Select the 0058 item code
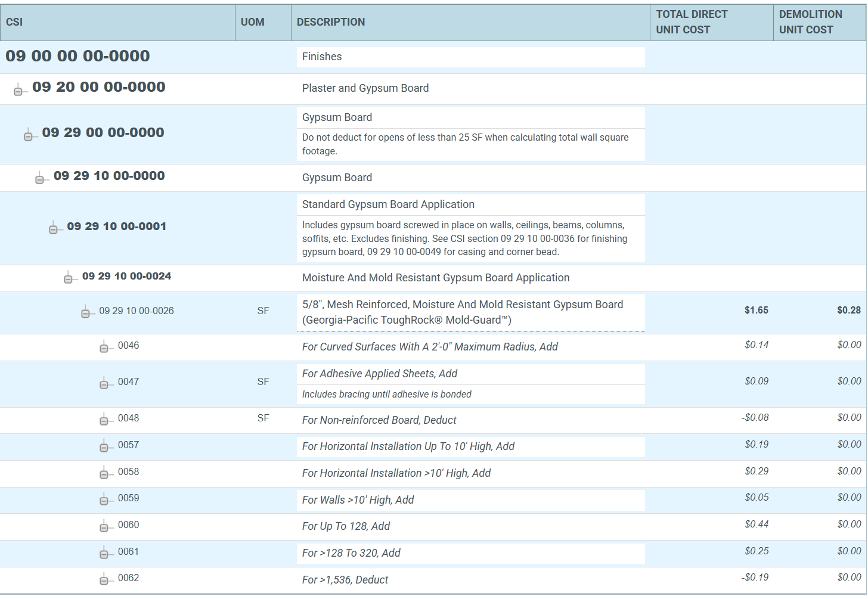The height and width of the screenshot is (599, 868). tap(128, 471)
